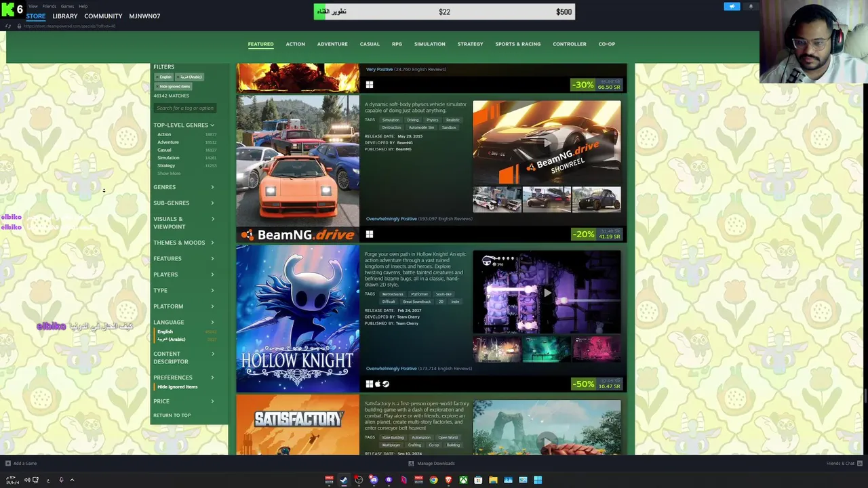This screenshot has width=868, height=488.
Task: Switch to the Featured tab
Action: [x=260, y=44]
